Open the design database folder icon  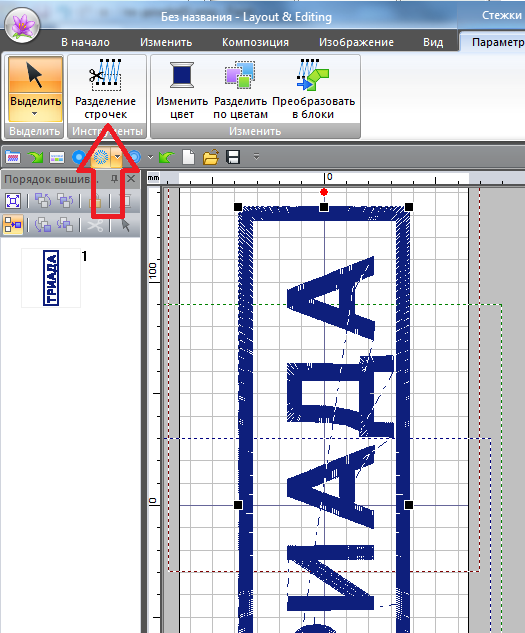tap(13, 157)
